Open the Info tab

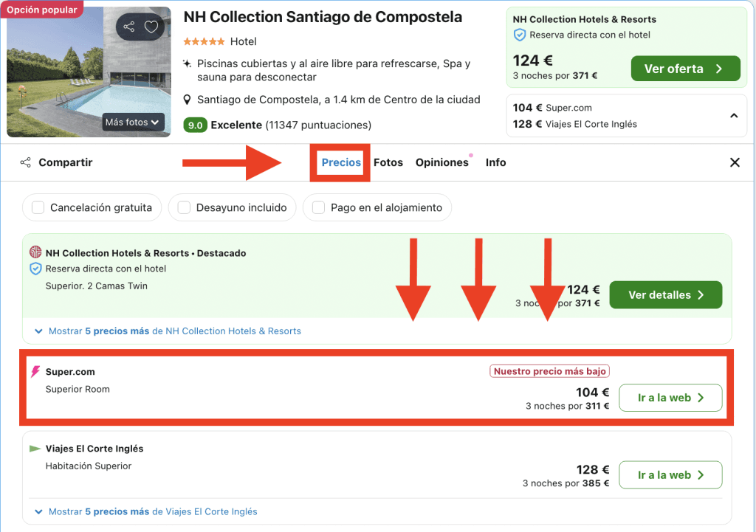pos(495,162)
